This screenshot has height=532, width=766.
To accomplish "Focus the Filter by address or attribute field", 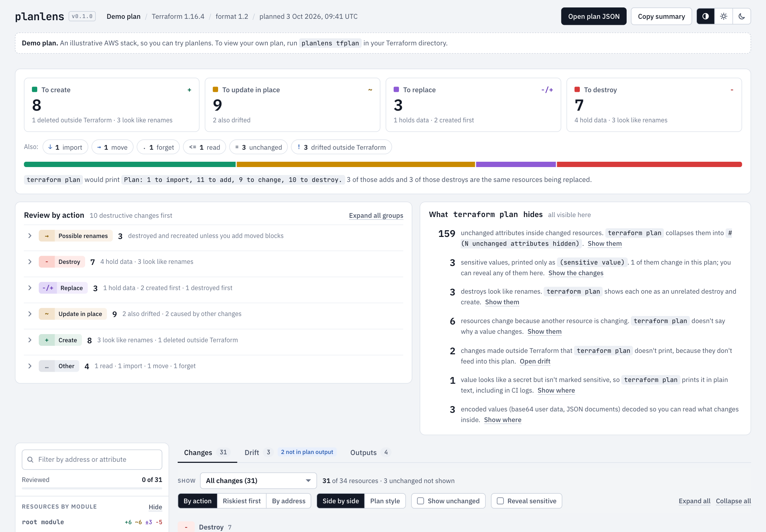I will click(x=92, y=460).
